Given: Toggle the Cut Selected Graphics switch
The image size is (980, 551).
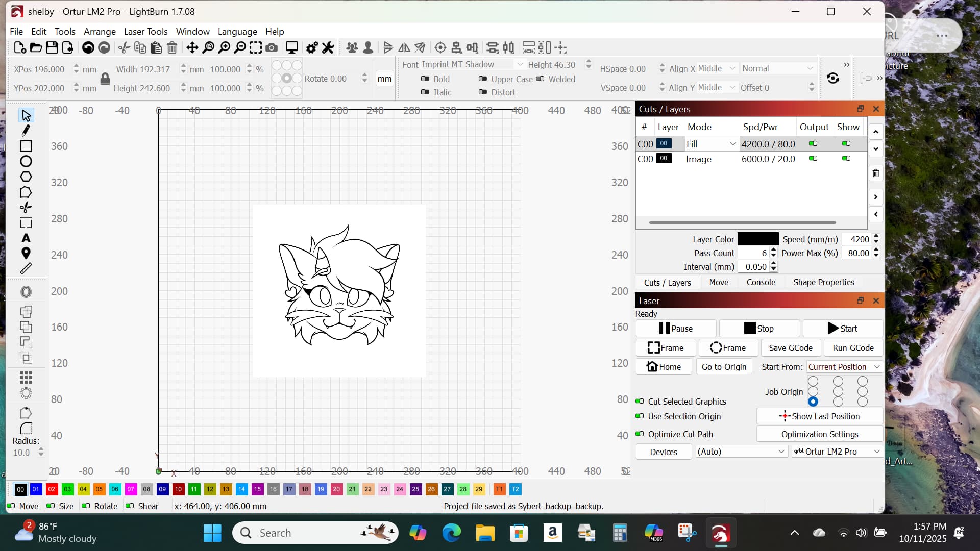Looking at the screenshot, I should [x=640, y=402].
